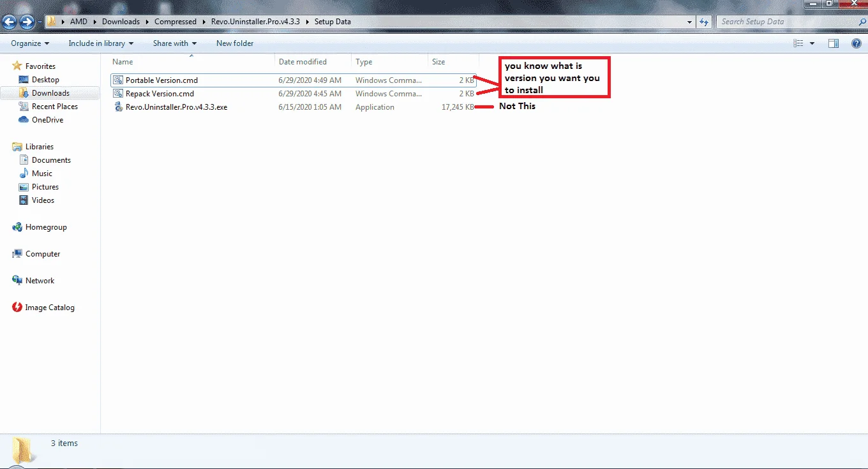Click the file name Portable Version.cmd
The height and width of the screenshot is (469, 868).
pos(161,80)
